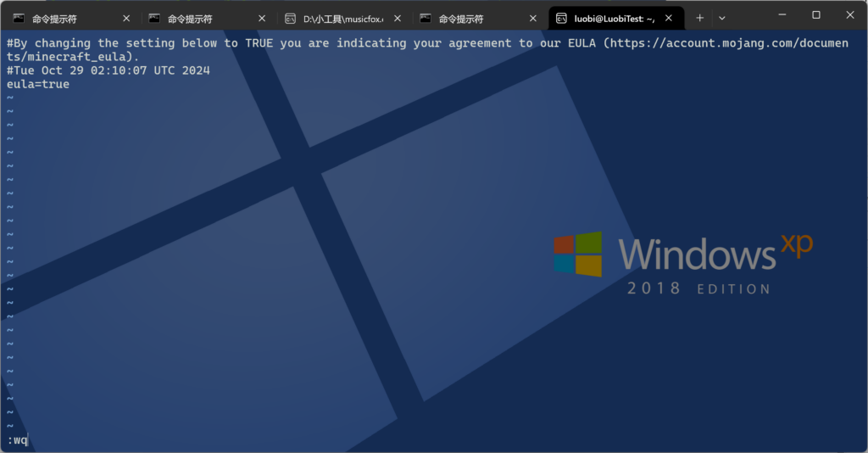Close the first 命令提示符 tab
This screenshot has width=868, height=453.
[x=126, y=18]
